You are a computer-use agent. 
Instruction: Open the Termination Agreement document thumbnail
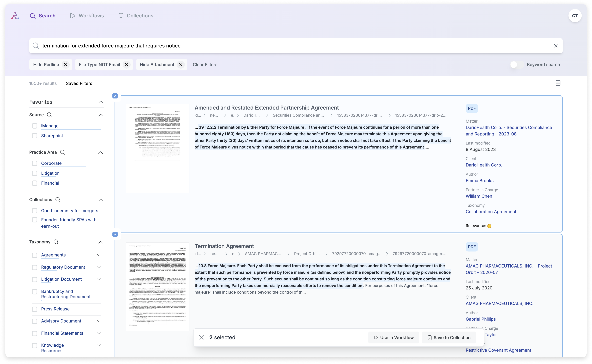pyautogui.click(x=157, y=287)
